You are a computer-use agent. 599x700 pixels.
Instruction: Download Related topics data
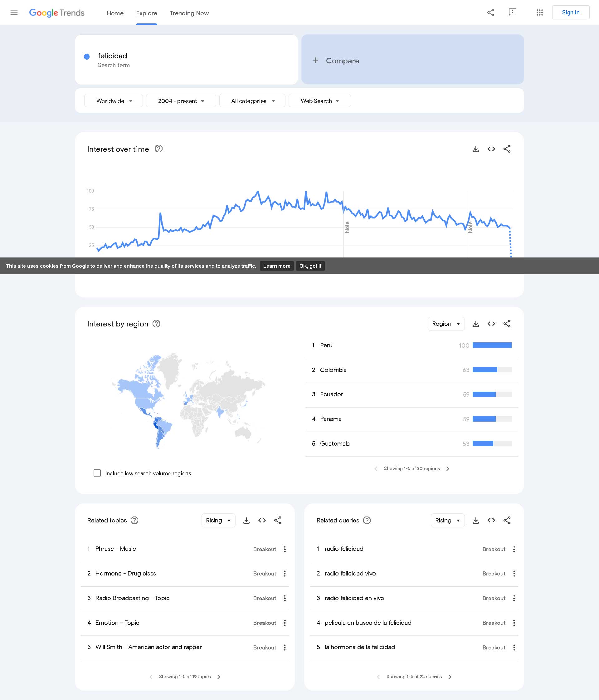(x=246, y=520)
